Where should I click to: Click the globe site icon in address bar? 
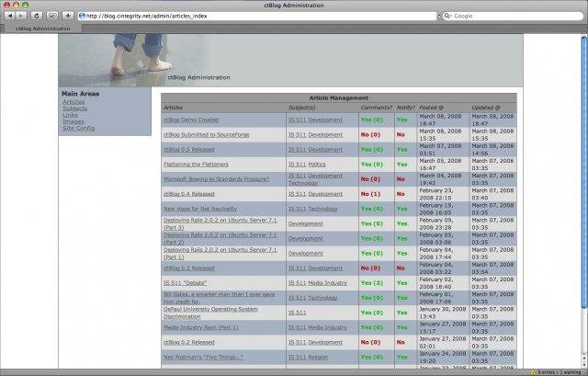82,16
